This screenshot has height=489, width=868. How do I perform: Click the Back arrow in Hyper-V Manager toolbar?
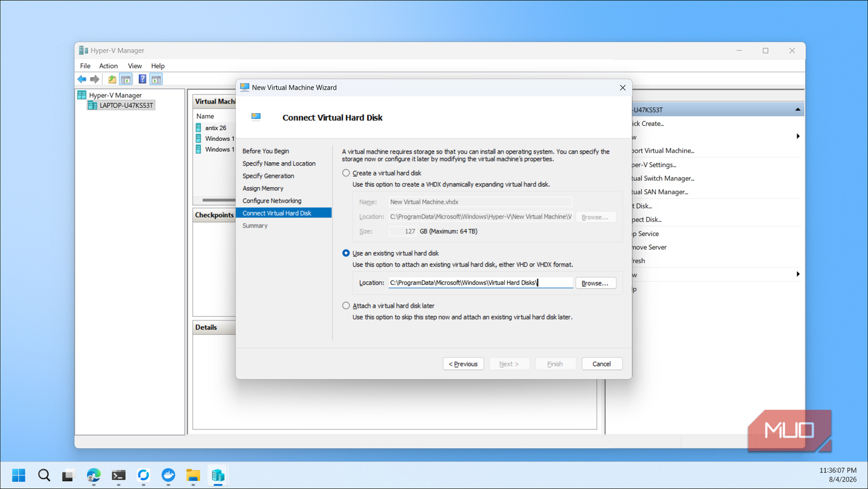tap(82, 79)
